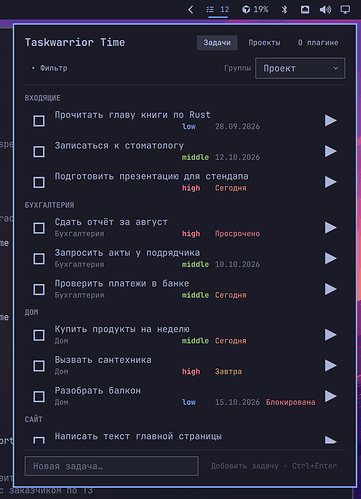Complete task Сдать отчёт за август
This screenshot has width=361, height=499.
(39, 228)
